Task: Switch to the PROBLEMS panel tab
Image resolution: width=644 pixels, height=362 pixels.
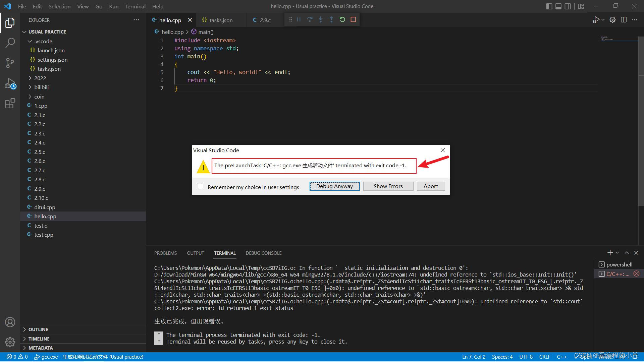Action: coord(165,253)
